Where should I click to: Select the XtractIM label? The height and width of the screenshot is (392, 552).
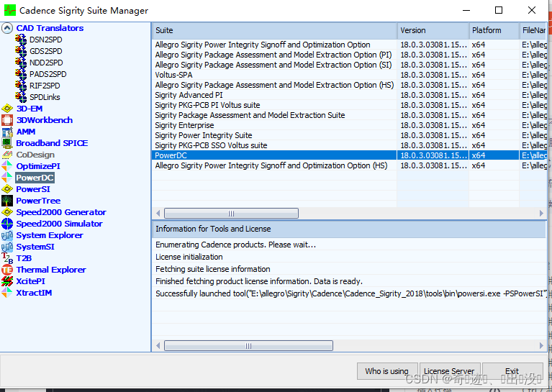[x=34, y=293]
